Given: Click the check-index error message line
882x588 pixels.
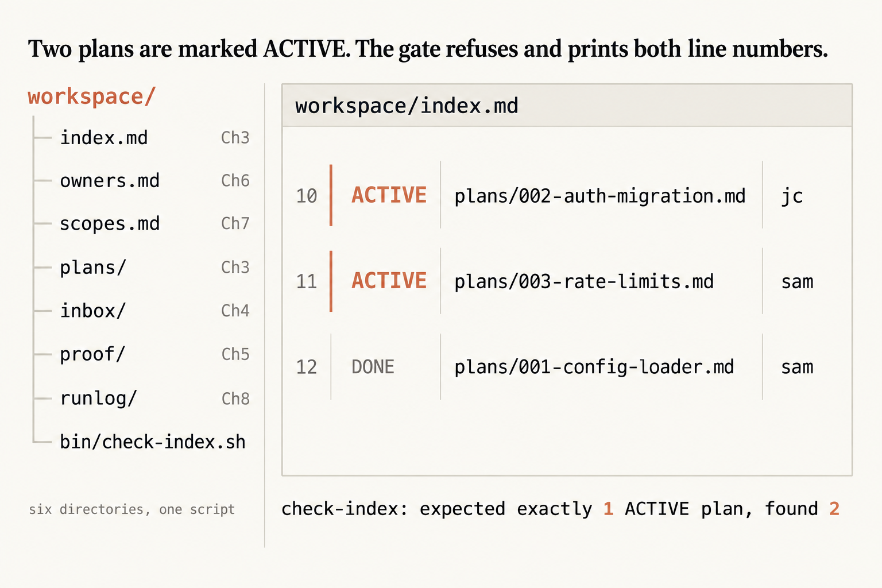Looking at the screenshot, I should coord(560,509).
